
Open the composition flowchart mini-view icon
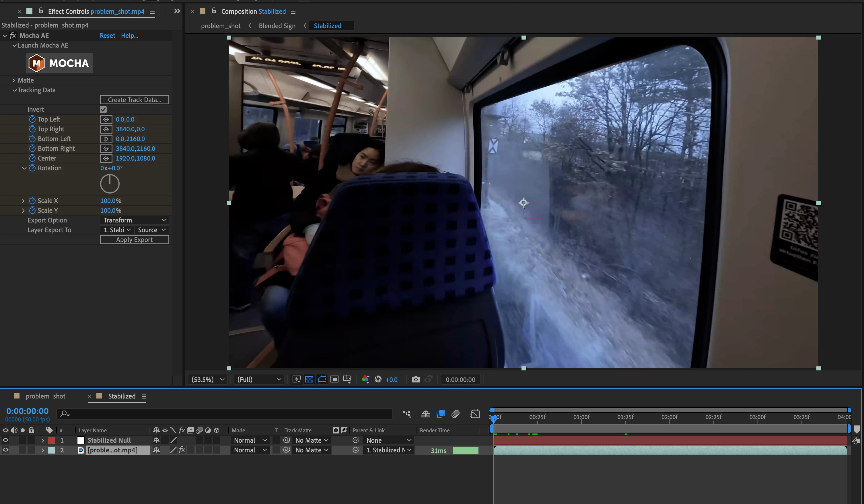pos(406,414)
